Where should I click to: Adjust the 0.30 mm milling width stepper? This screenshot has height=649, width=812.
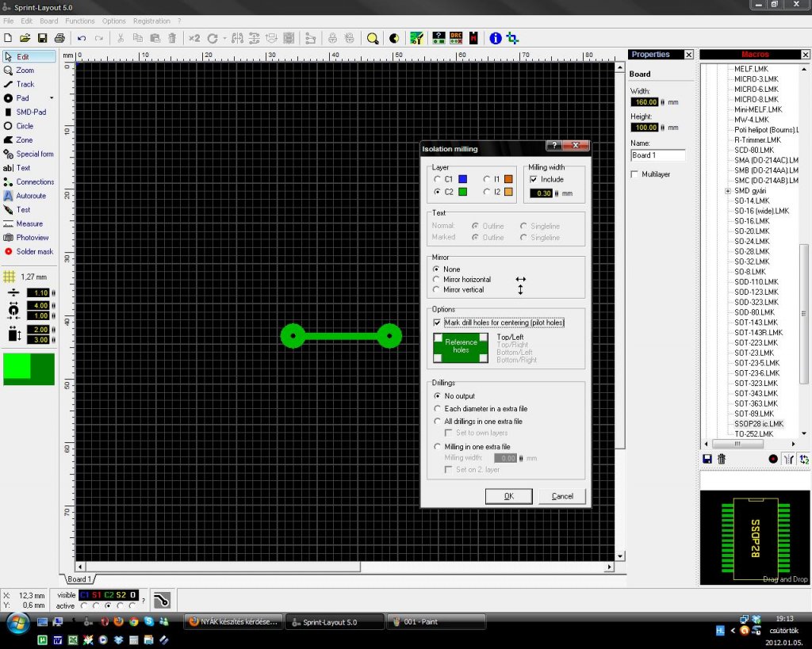click(557, 193)
